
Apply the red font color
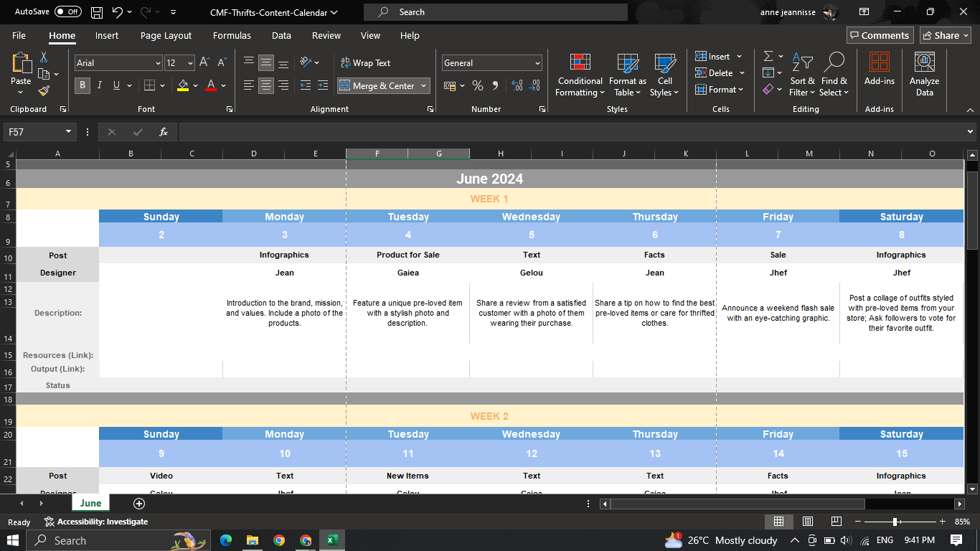point(211,85)
